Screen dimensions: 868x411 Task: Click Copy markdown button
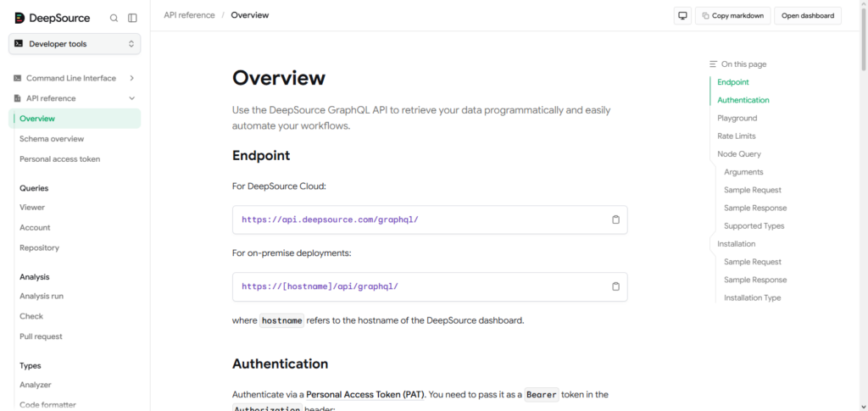click(733, 15)
